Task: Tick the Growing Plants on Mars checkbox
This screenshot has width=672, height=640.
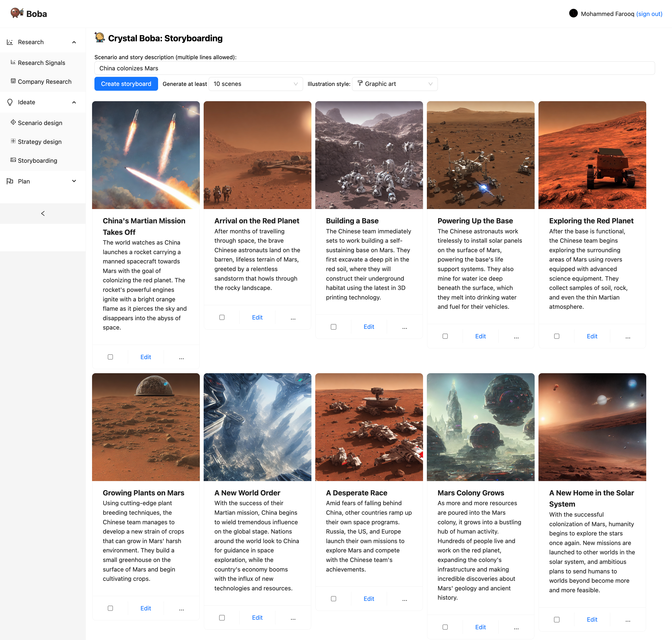Action: [x=110, y=608]
